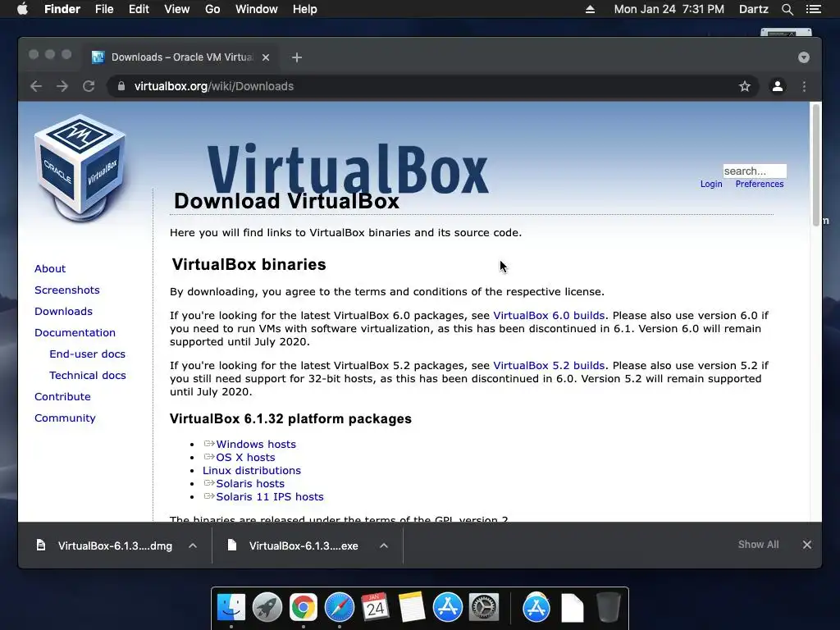This screenshot has width=840, height=630.
Task: Open the Community link
Action: 65,418
